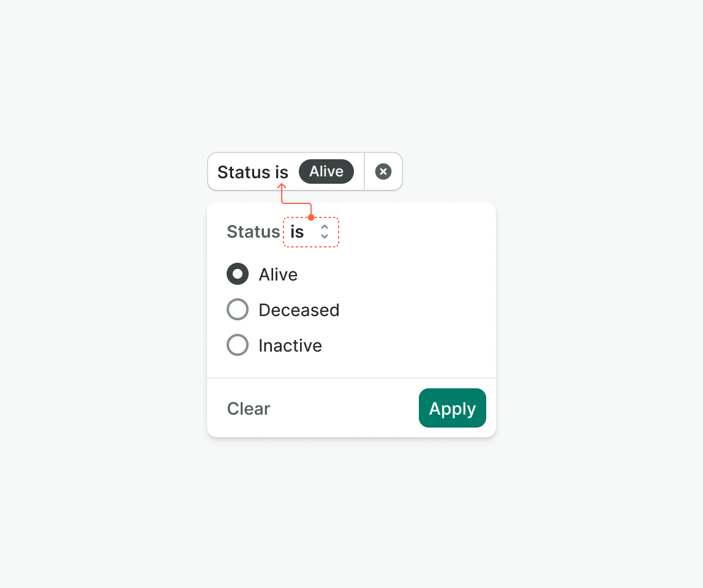Click the up-down chevron icon beside "is"
This screenshot has height=588, width=703.
click(x=325, y=232)
